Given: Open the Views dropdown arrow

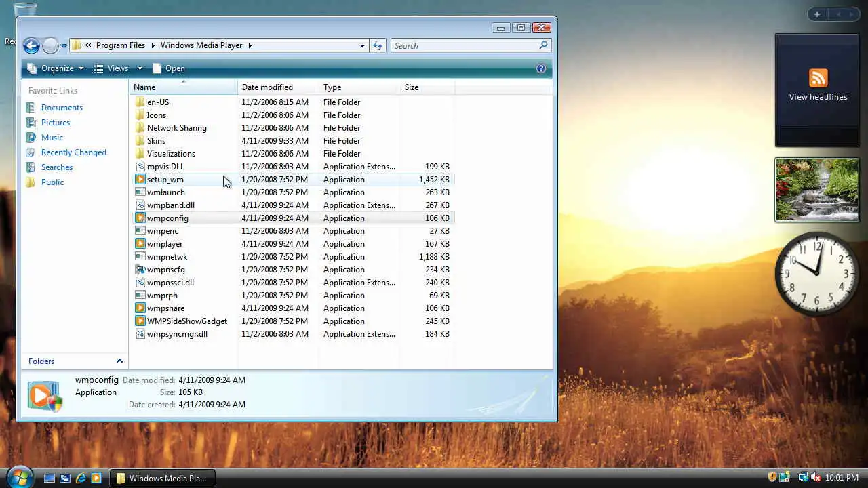Looking at the screenshot, I should coord(140,68).
